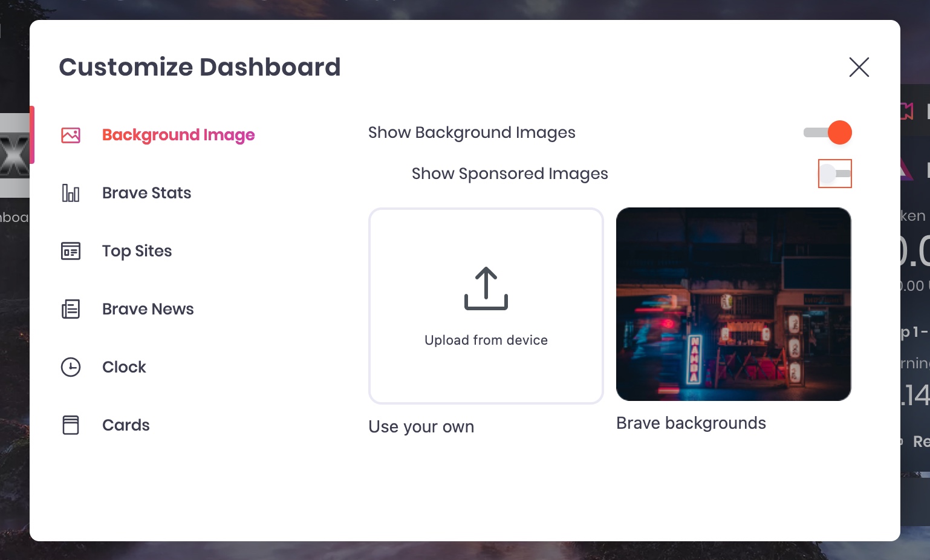This screenshot has height=560, width=930.
Task: Click the Clock icon in sidebar
Action: point(71,367)
